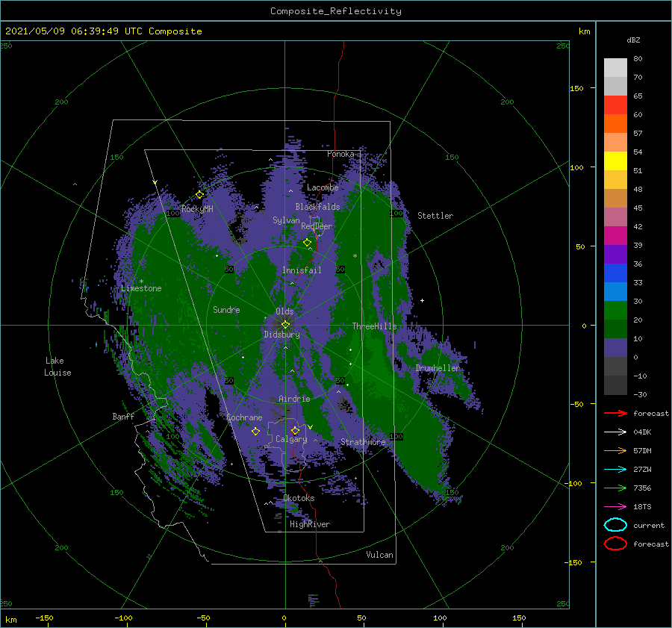
Task: Click the orange 57DM arrow icon
Action: (x=615, y=450)
